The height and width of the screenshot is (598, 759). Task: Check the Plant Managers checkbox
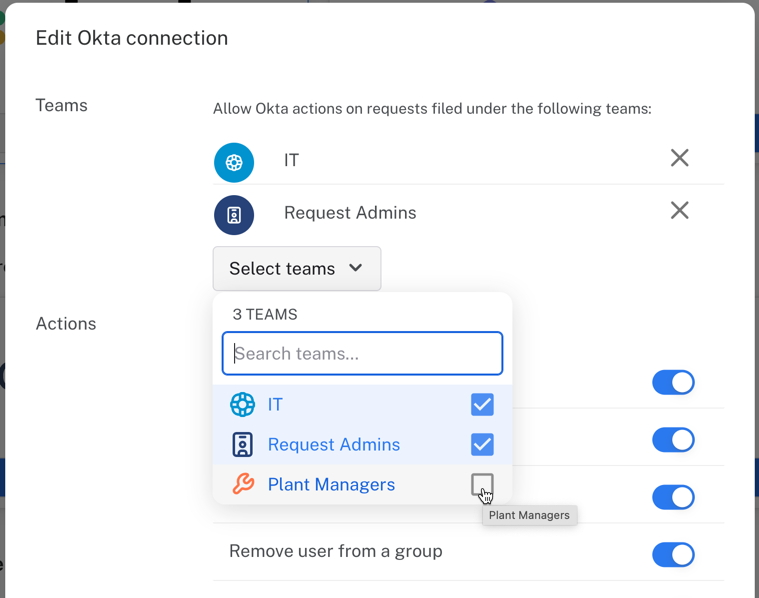[482, 485]
